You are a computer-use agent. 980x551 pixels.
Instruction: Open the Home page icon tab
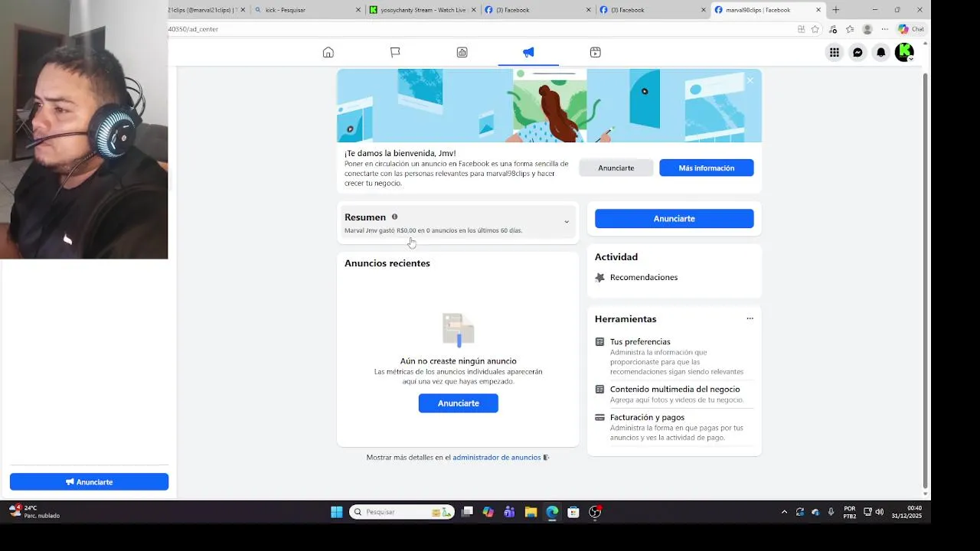click(x=328, y=52)
